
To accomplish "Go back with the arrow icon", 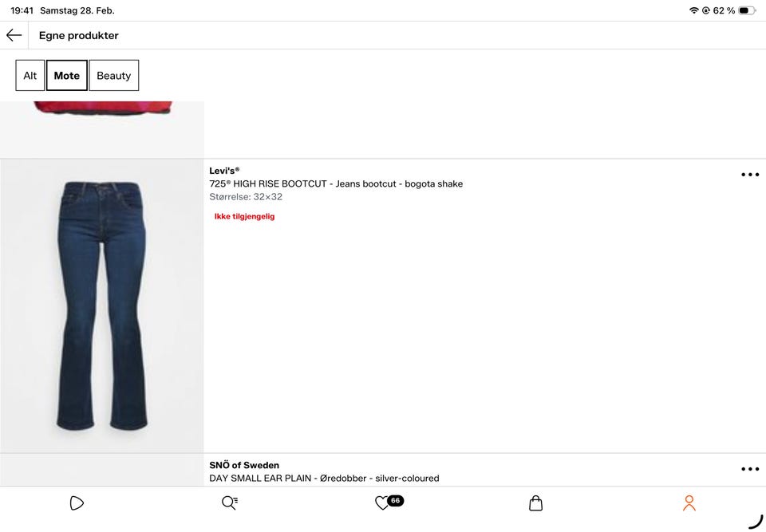I will (x=14, y=35).
